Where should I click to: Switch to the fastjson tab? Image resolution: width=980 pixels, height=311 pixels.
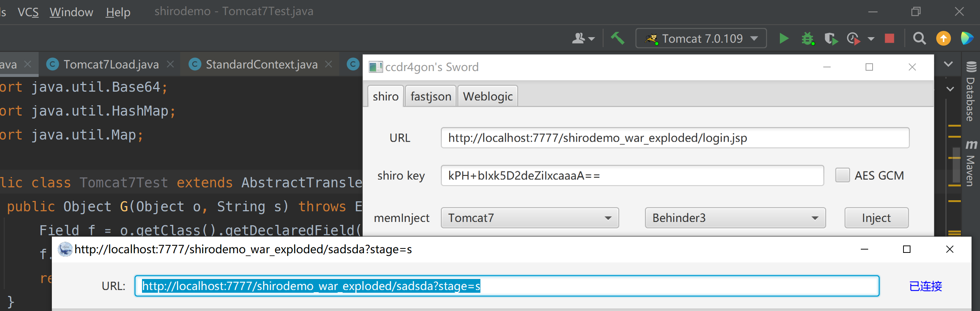click(x=431, y=96)
